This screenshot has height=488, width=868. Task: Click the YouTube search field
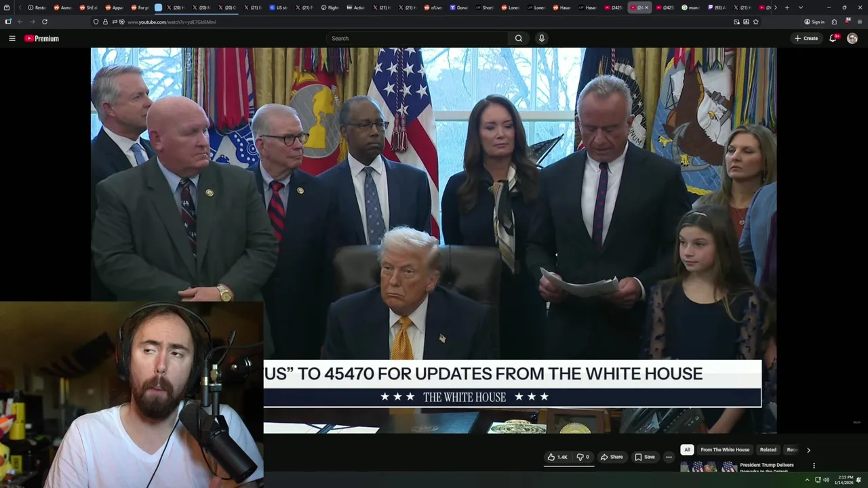pos(417,39)
